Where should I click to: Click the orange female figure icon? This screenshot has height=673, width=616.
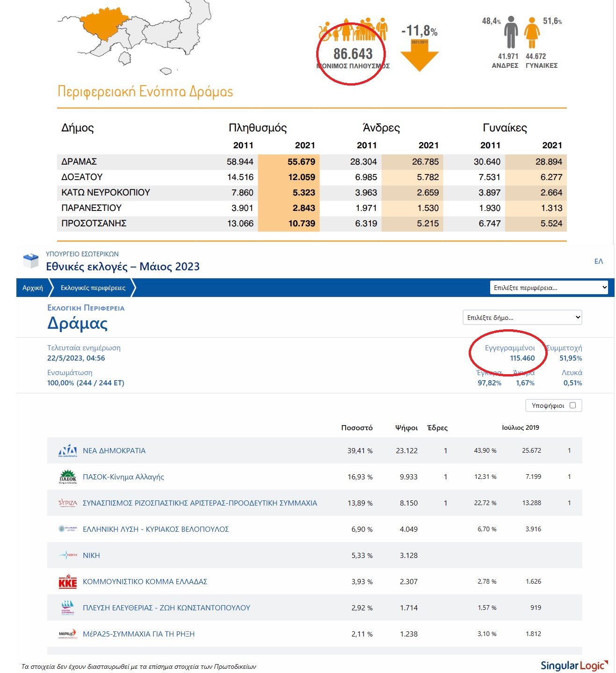[x=531, y=32]
